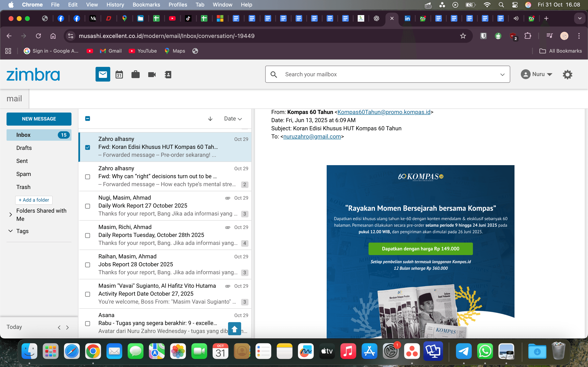
Task: Select the Daily Work Report email checkbox
Action: coord(87,206)
